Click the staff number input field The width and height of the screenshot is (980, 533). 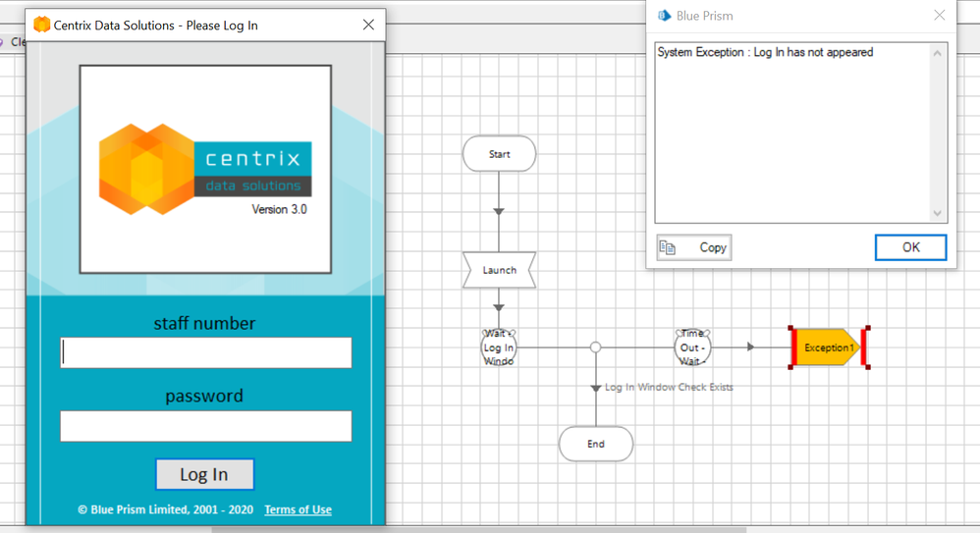click(205, 353)
